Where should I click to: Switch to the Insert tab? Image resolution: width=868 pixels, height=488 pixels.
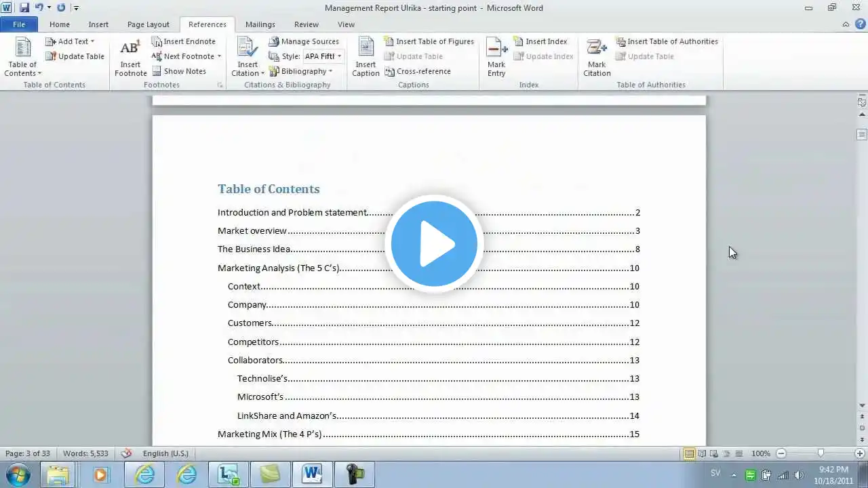tap(98, 24)
